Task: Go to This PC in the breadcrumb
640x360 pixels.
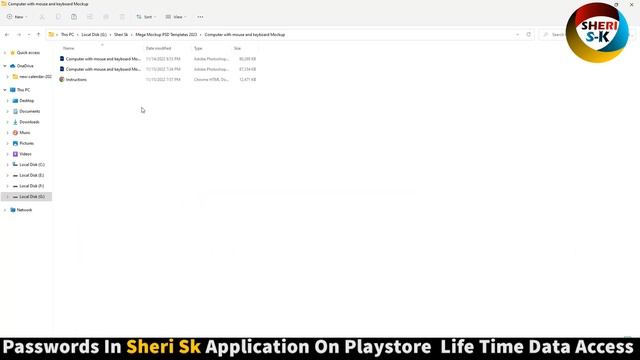Action: point(67,35)
